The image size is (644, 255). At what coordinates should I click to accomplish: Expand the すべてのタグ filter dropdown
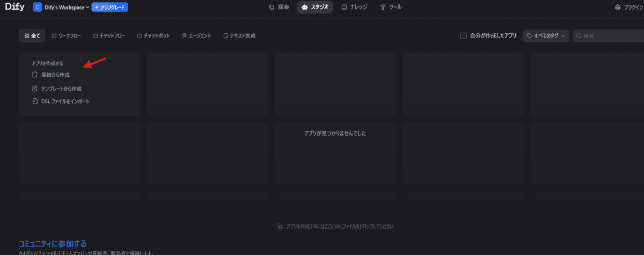click(546, 36)
